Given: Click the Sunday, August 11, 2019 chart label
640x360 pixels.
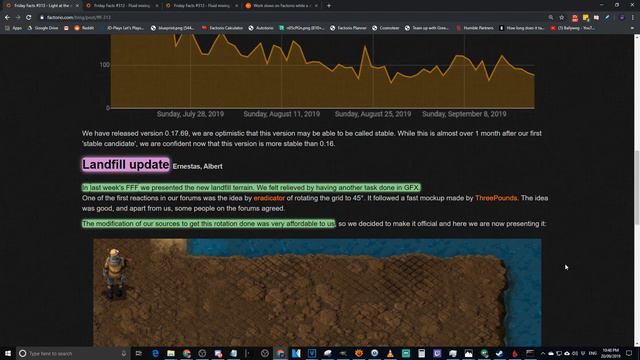Looking at the screenshot, I should [282, 114].
